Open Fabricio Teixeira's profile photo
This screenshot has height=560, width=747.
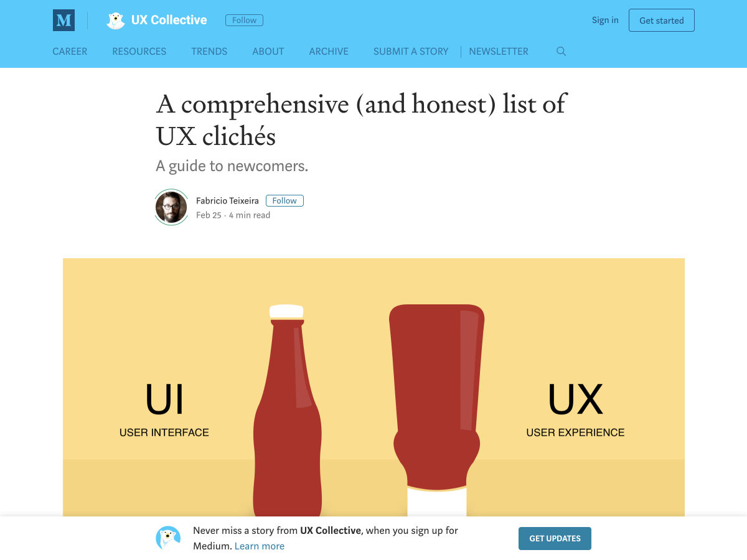(171, 207)
